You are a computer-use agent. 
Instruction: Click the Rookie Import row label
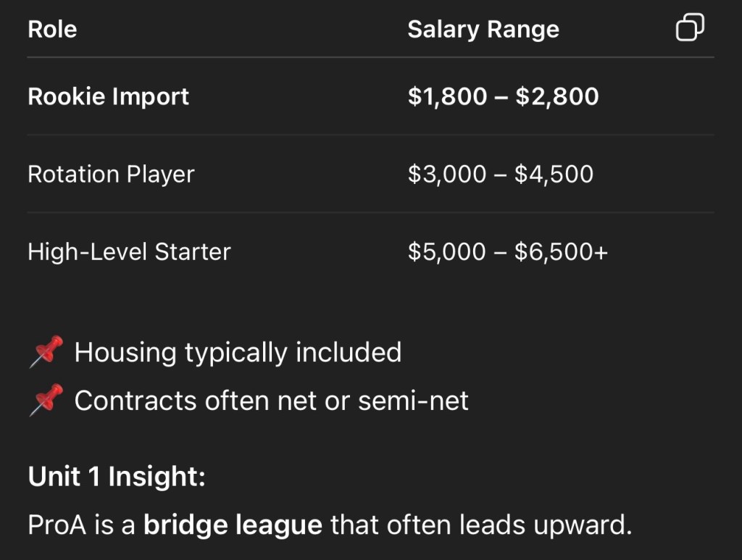[109, 96]
